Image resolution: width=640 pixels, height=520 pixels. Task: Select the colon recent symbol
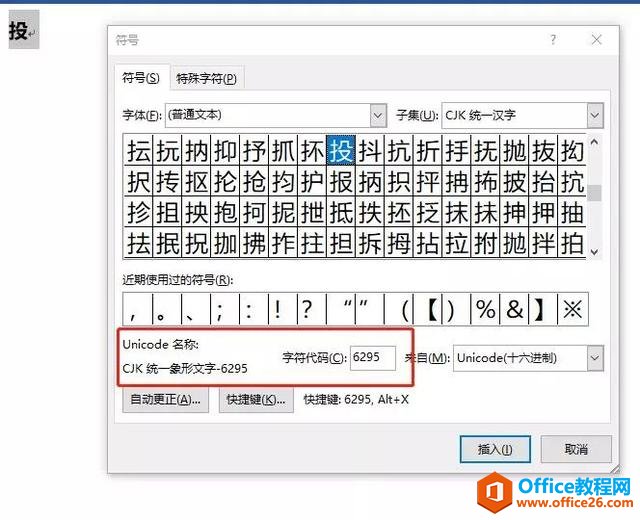(x=254, y=309)
